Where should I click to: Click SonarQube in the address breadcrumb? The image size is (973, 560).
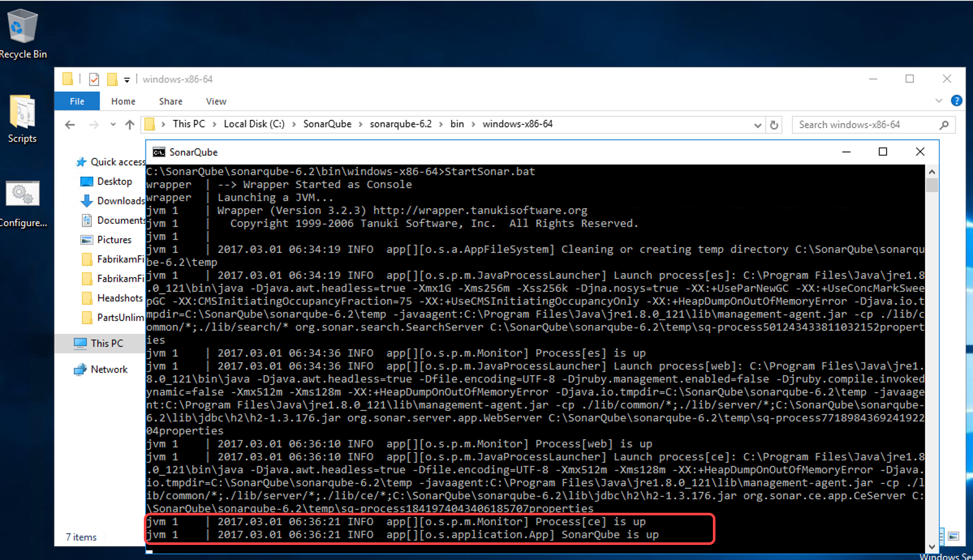click(x=327, y=124)
